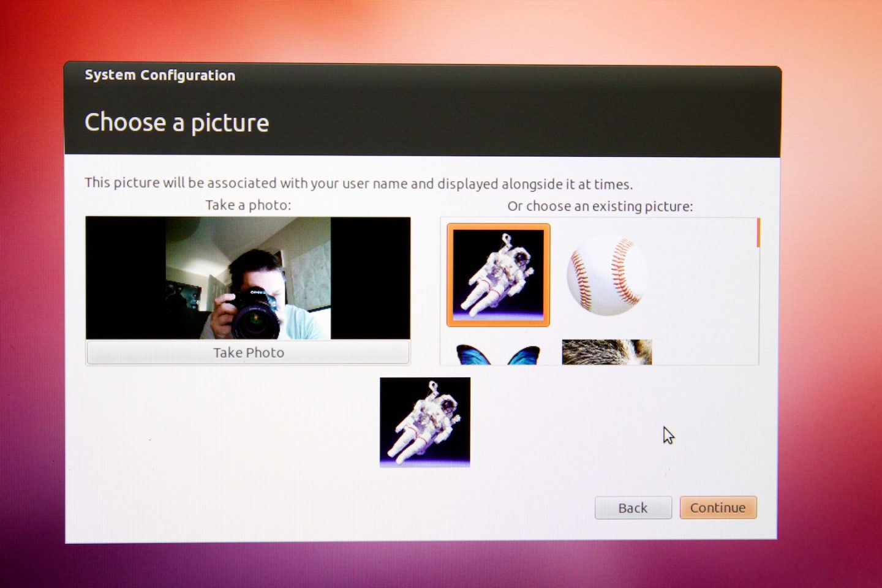Go Back to the previous step
The width and height of the screenshot is (882, 588).
click(x=633, y=507)
